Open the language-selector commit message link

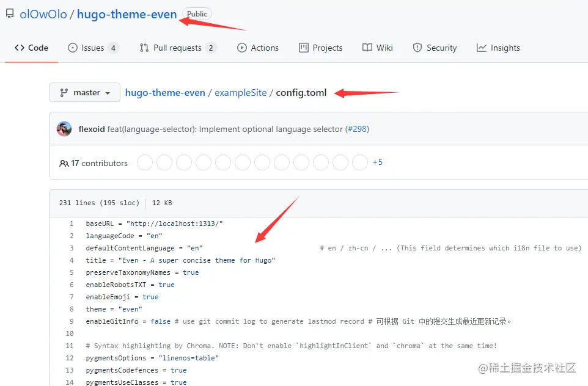pos(225,129)
